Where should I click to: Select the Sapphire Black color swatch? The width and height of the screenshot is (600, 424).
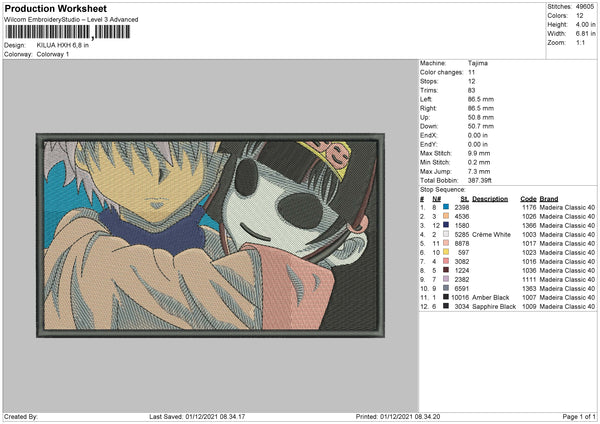click(446, 306)
